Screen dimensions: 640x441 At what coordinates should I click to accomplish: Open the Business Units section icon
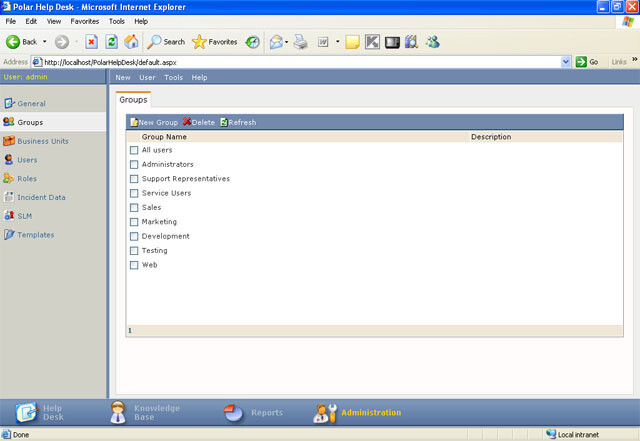[9, 141]
